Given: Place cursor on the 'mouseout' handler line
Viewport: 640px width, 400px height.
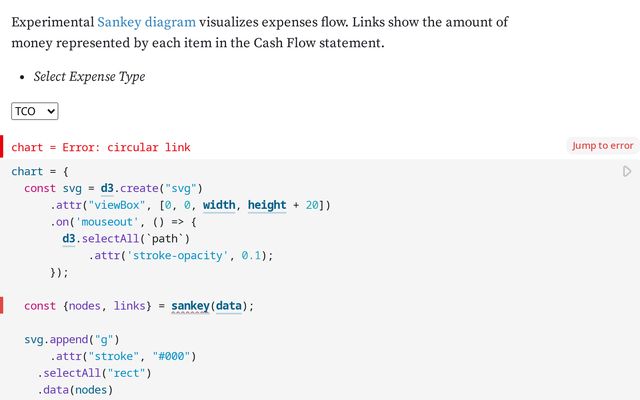Looking at the screenshot, I should (123, 222).
